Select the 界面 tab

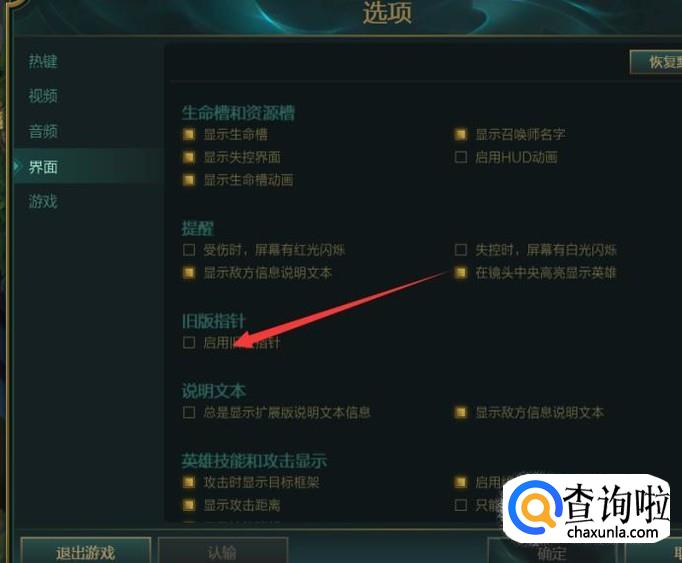(43, 167)
